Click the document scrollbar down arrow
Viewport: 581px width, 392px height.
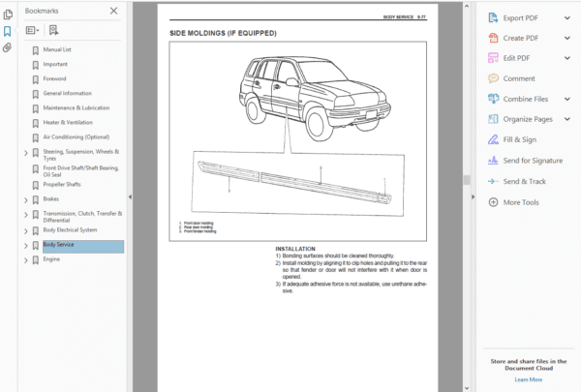(x=467, y=388)
